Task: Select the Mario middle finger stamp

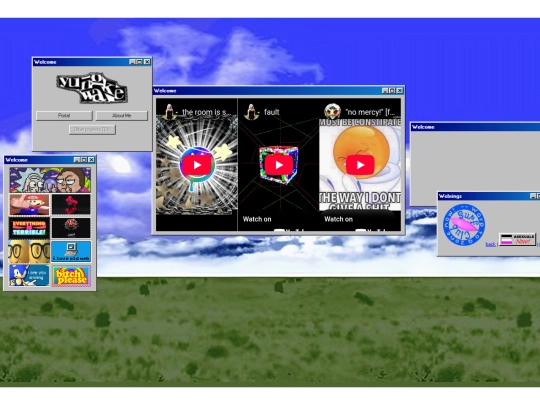Action: click(x=29, y=204)
